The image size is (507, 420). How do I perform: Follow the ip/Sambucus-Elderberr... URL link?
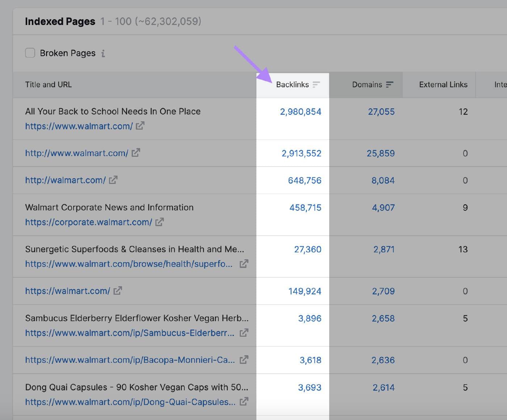(130, 333)
